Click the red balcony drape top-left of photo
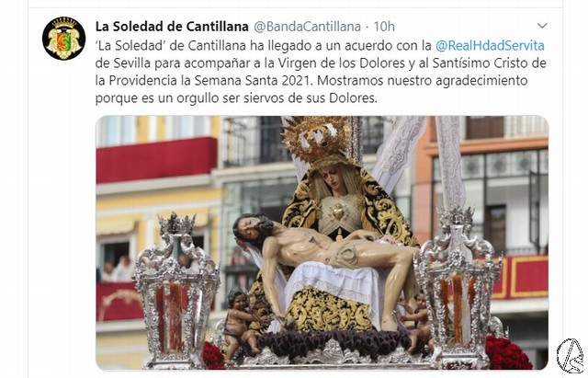Screen dimensions: 588x378 [x=157, y=160]
